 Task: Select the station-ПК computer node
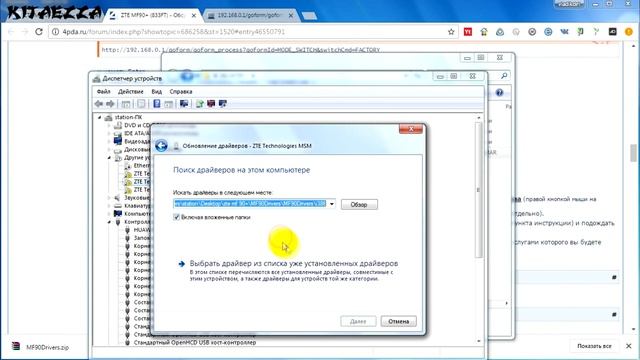(128, 117)
